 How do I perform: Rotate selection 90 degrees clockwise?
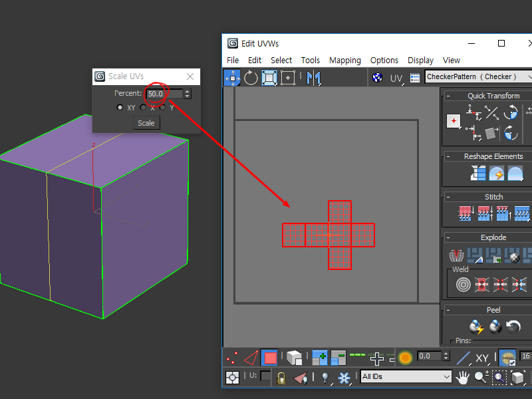511,132
